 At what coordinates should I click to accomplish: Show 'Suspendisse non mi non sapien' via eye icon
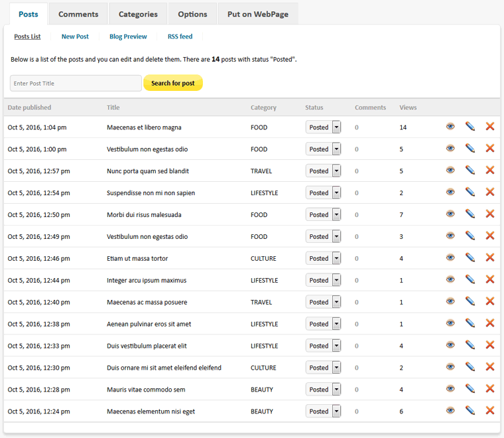450,192
